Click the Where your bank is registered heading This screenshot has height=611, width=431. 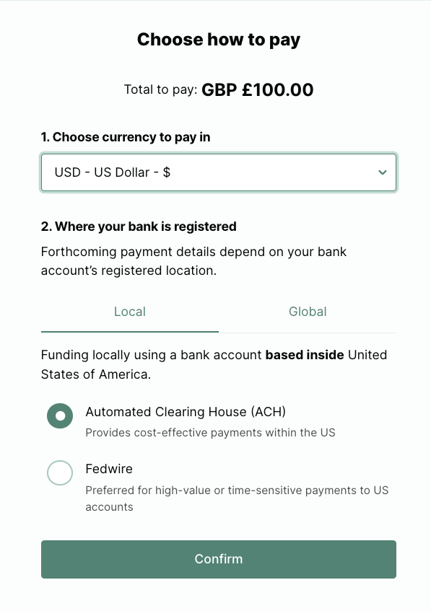pos(139,226)
